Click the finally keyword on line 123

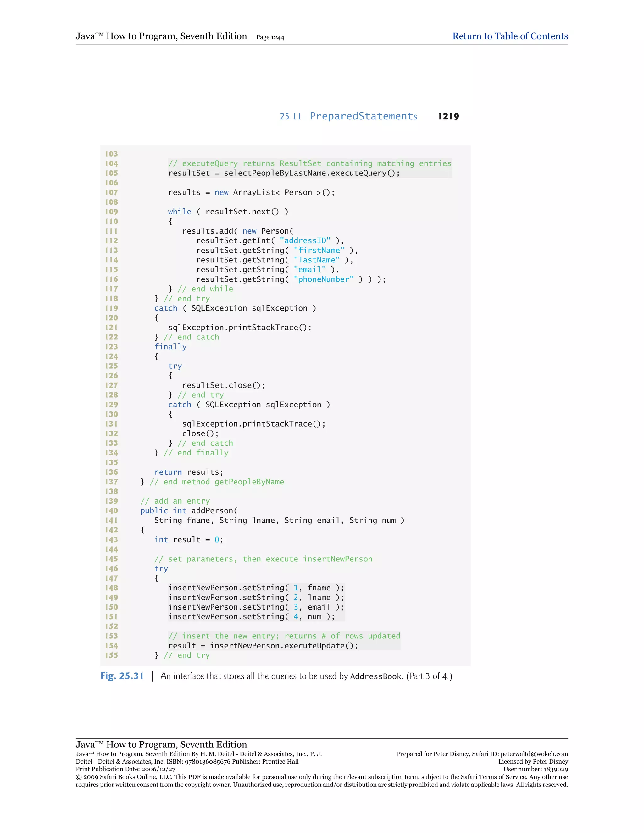pos(170,347)
